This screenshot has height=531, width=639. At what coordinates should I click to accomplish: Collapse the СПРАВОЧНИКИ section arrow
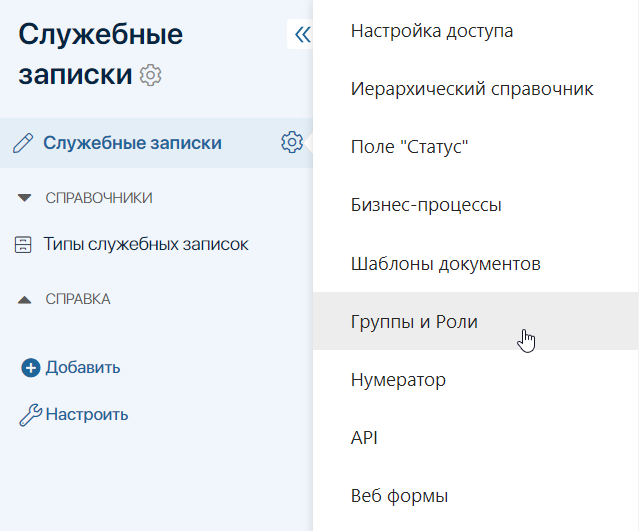click(x=24, y=198)
